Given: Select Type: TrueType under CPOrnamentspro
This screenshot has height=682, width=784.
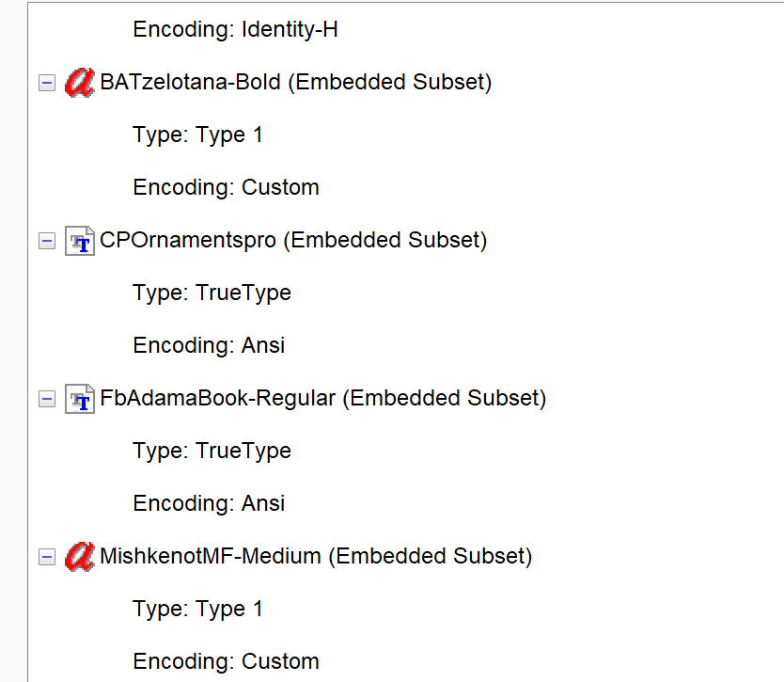Looking at the screenshot, I should (x=212, y=293).
